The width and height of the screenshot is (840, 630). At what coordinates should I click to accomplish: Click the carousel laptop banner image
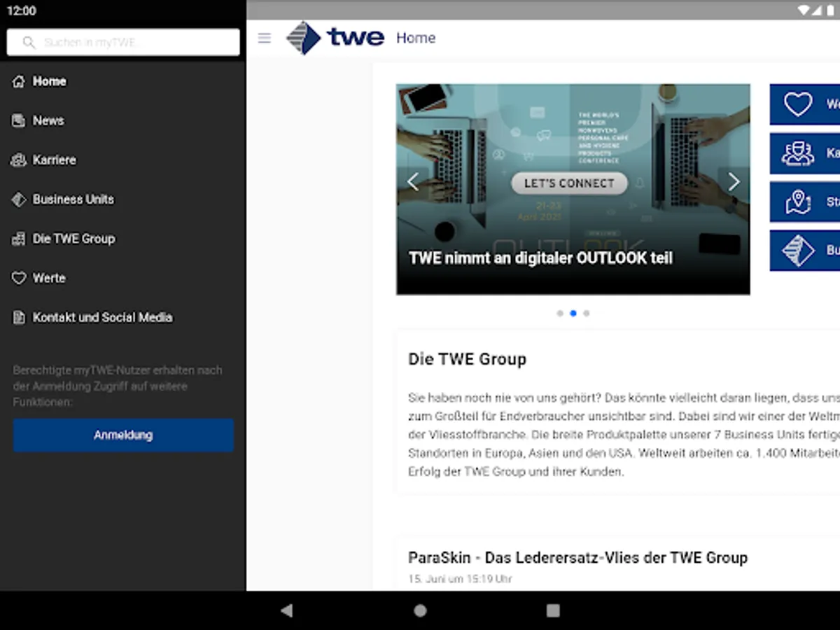click(573, 189)
